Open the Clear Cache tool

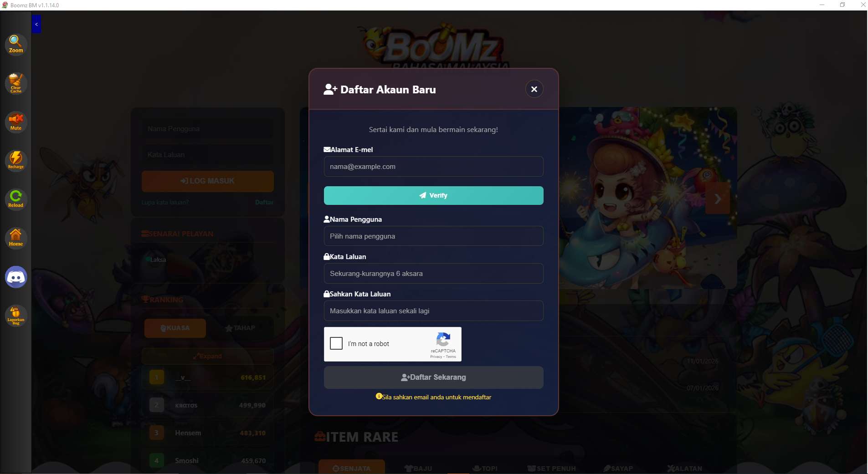[16, 83]
